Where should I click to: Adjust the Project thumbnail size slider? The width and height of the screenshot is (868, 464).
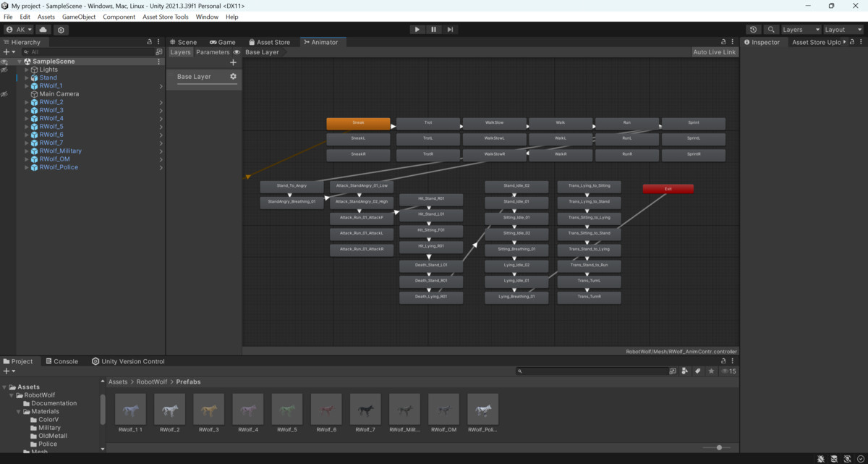718,448
